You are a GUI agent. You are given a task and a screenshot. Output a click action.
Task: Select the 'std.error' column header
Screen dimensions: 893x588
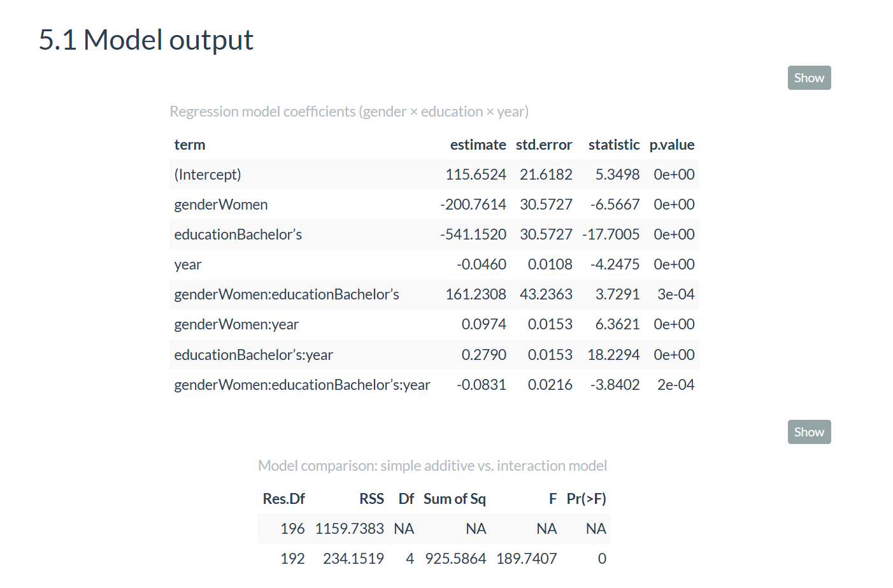(543, 145)
